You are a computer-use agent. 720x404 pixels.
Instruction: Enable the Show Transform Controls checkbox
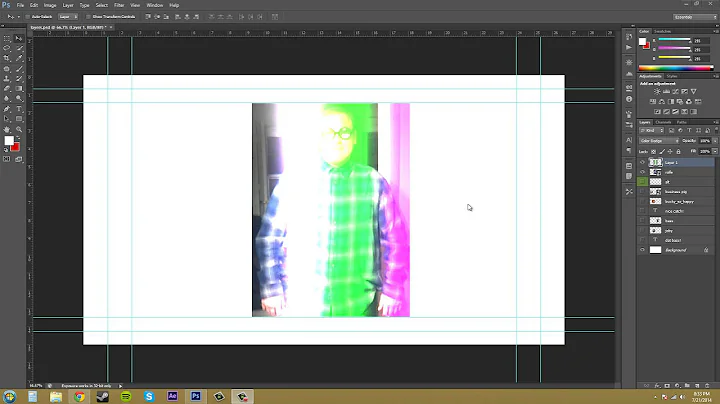(x=88, y=17)
